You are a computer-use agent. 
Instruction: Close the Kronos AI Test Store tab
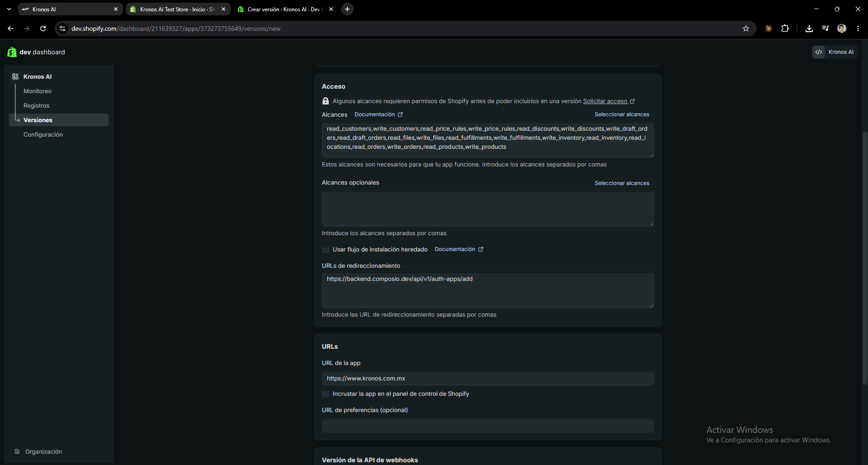point(223,9)
